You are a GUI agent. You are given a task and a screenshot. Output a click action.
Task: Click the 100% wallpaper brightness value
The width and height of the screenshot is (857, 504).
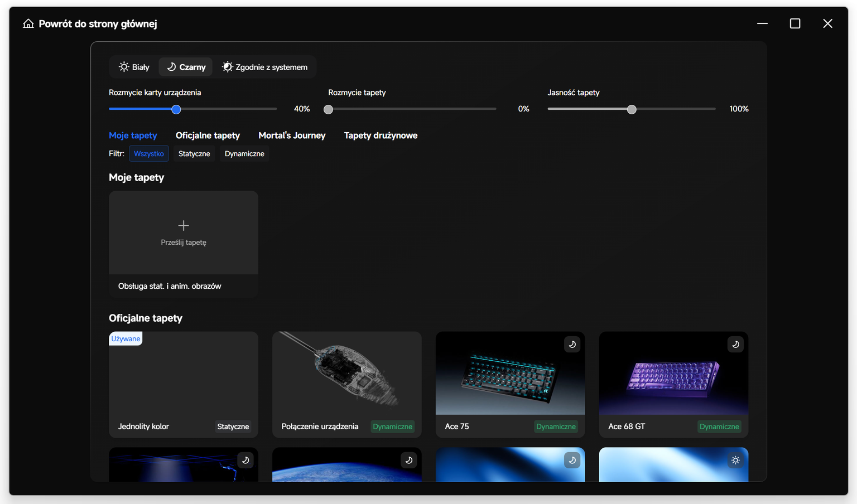point(739,109)
